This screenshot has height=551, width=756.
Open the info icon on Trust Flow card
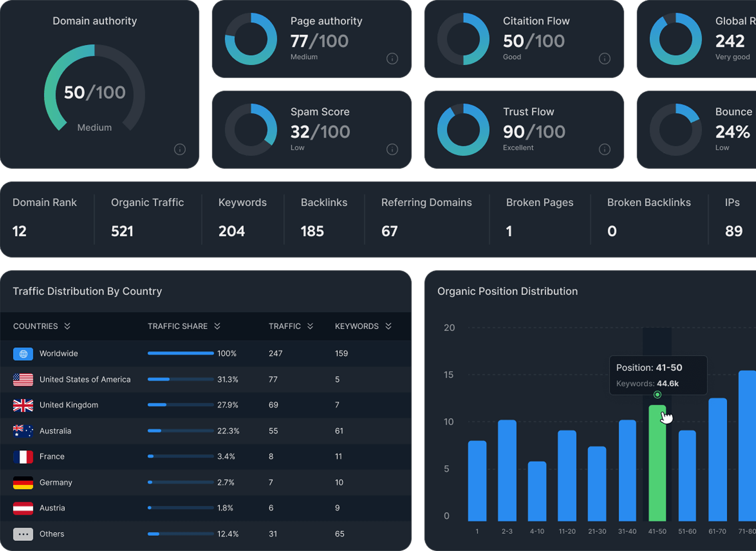tap(605, 149)
